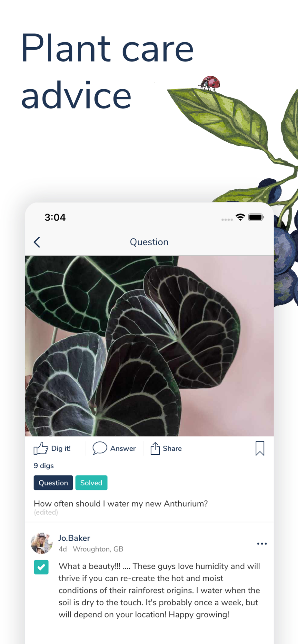
Task: Bookmark this question with the bookmark icon
Action: 260,448
